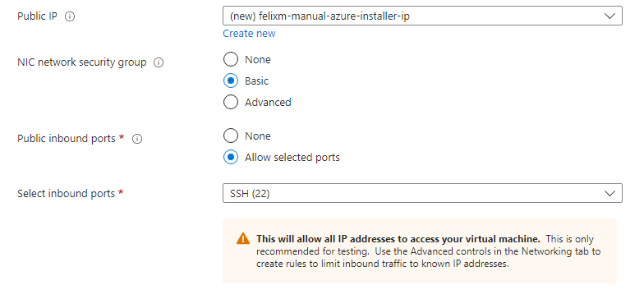This screenshot has width=644, height=299.
Task: Select the Advanced security group radio
Action: (231, 102)
